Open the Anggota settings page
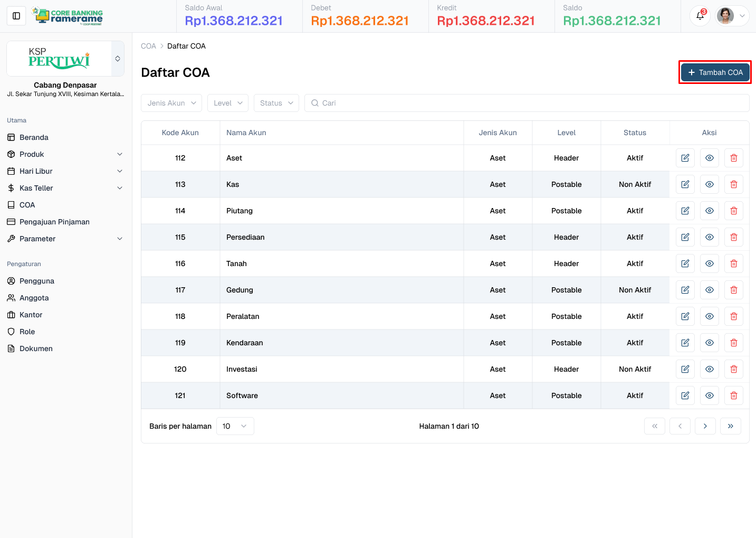 (33, 297)
